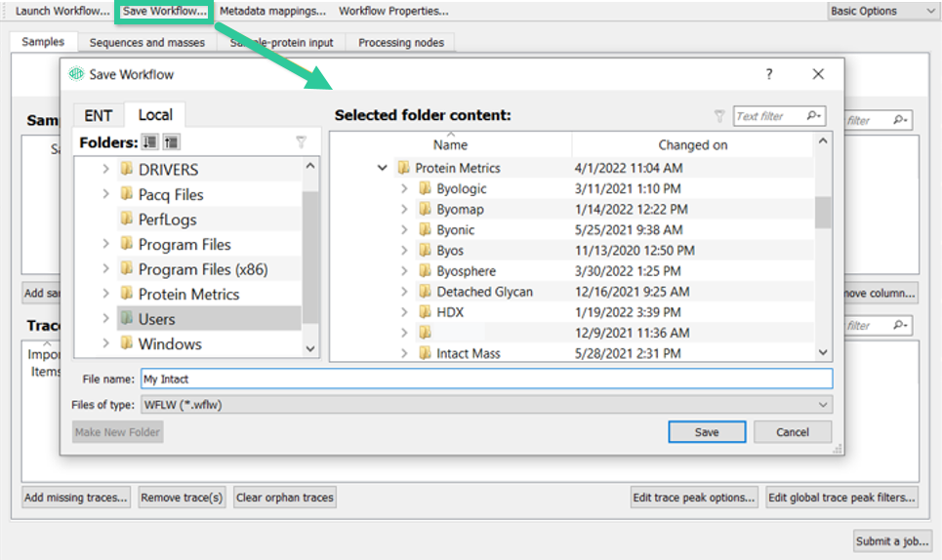942x560 pixels.
Task: Open the Save Workflow toolbar item
Action: pyautogui.click(x=164, y=11)
